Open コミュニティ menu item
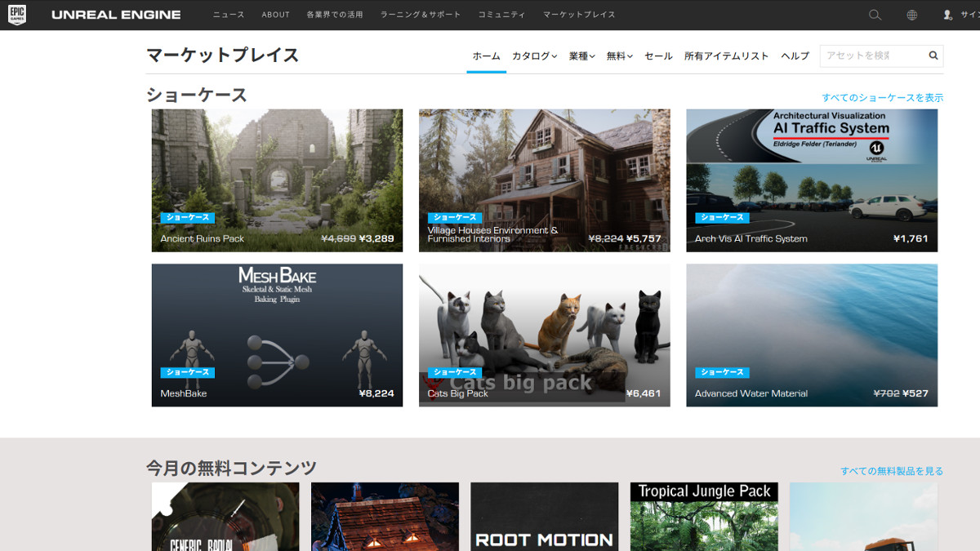Screen dimensions: 980x551 pos(501,15)
